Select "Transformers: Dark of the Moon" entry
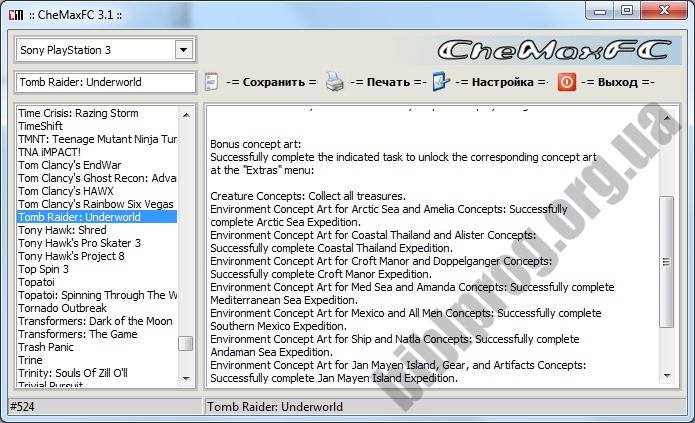 pos(95,321)
